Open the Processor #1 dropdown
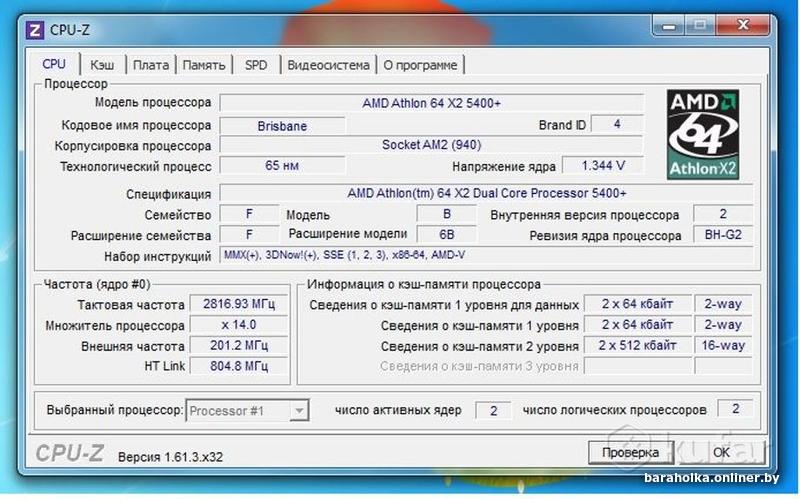The width and height of the screenshot is (800, 499). click(x=247, y=411)
